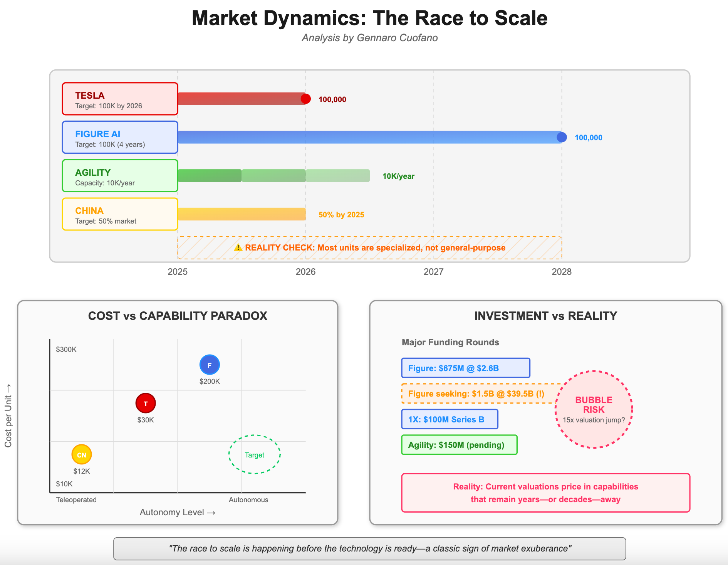Click the darkest green Agility segment
Screen dimensions: 728x565
pyautogui.click(x=210, y=176)
